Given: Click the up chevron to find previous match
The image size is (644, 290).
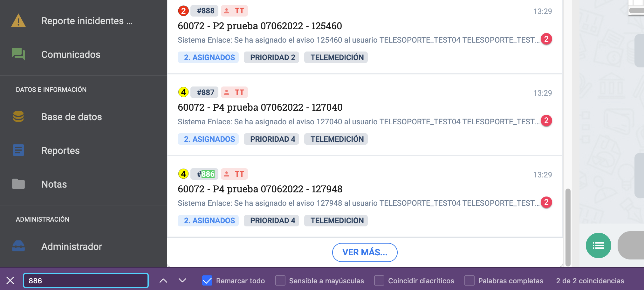Looking at the screenshot, I should tap(164, 280).
